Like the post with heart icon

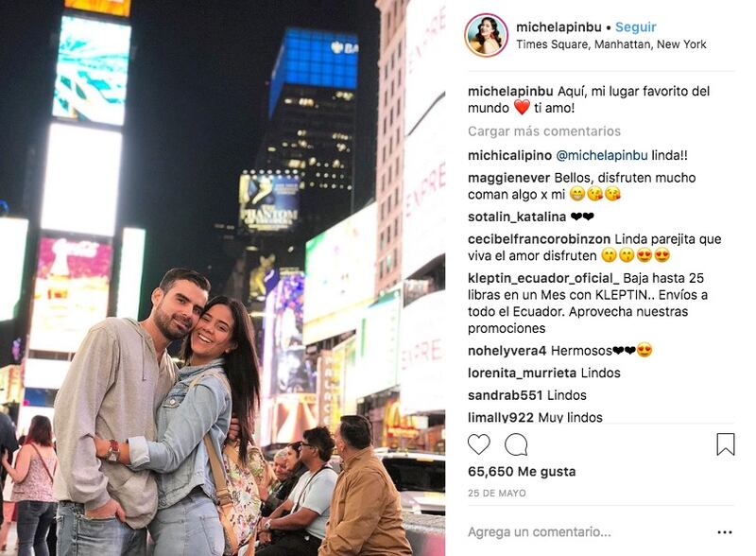tap(478, 444)
